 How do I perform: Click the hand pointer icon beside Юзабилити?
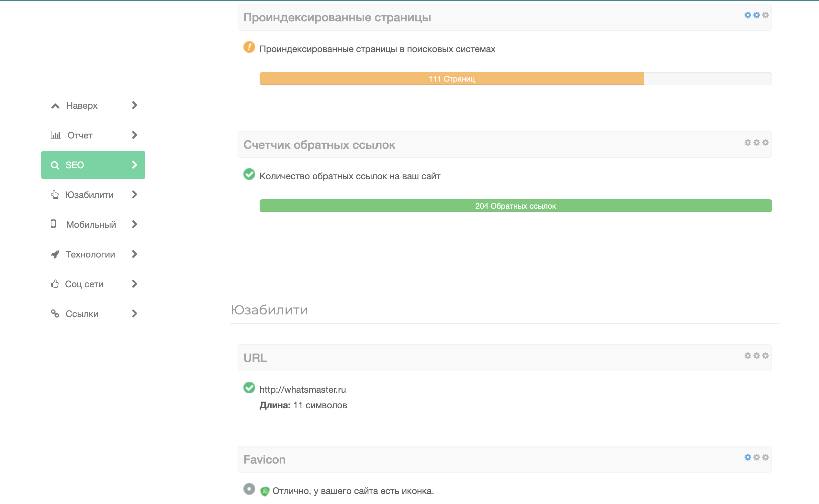[x=55, y=195]
